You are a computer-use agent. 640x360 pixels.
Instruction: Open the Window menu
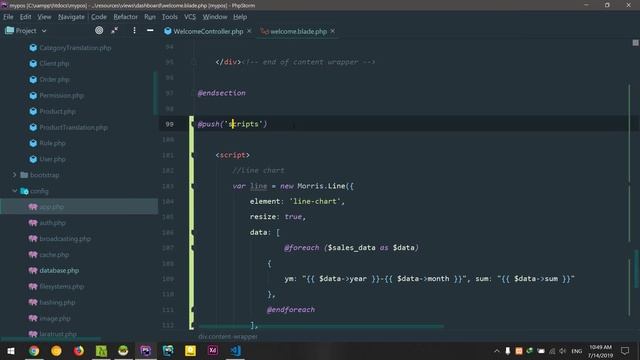click(215, 17)
